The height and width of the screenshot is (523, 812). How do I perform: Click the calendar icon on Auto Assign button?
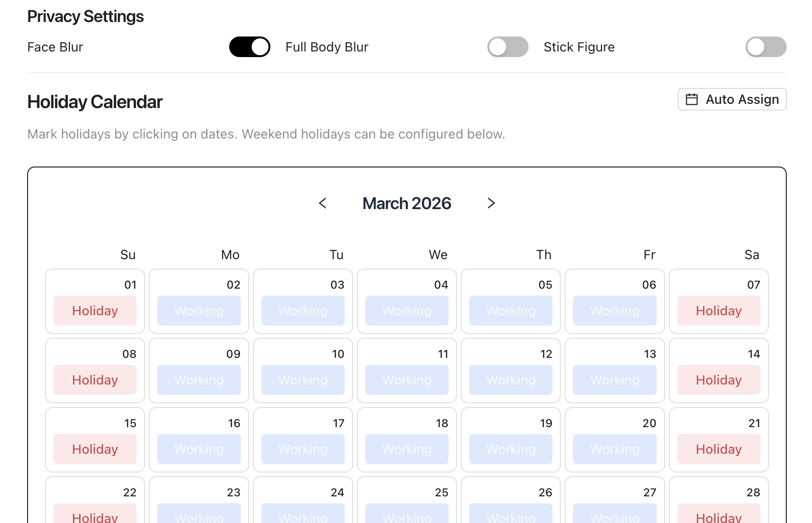pyautogui.click(x=691, y=99)
